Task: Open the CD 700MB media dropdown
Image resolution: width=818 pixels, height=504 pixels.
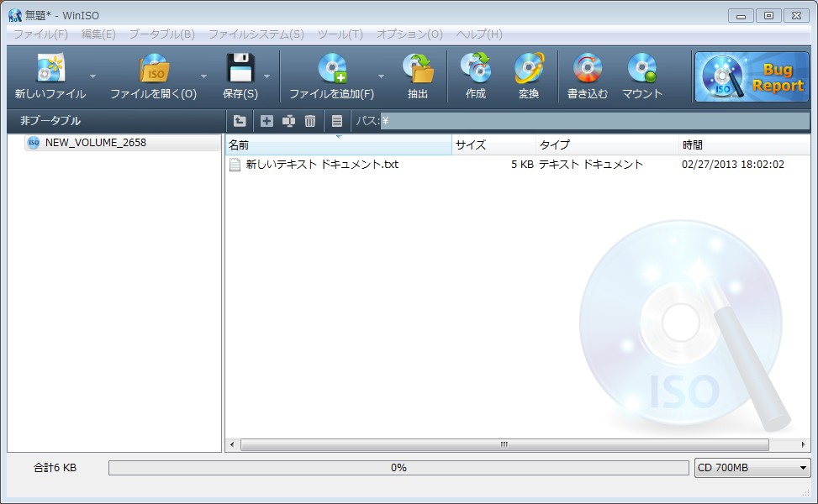Action: (752, 468)
